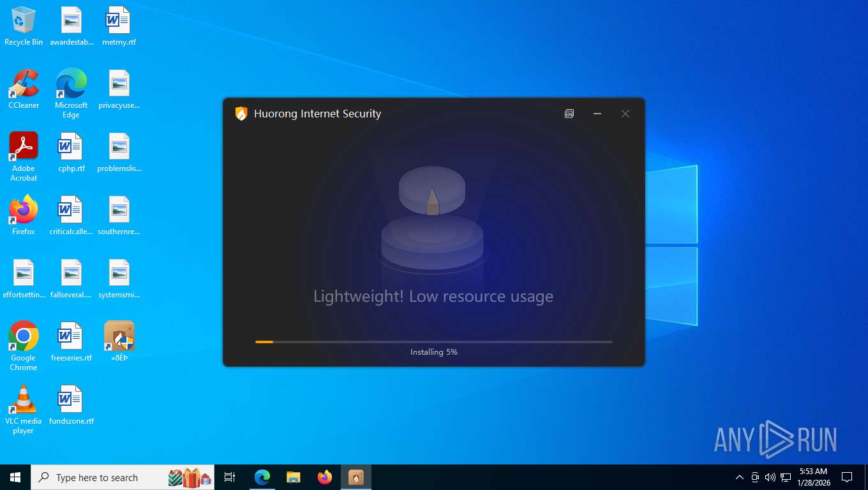Click the installer's taskbar button
The height and width of the screenshot is (490, 868).
(356, 477)
